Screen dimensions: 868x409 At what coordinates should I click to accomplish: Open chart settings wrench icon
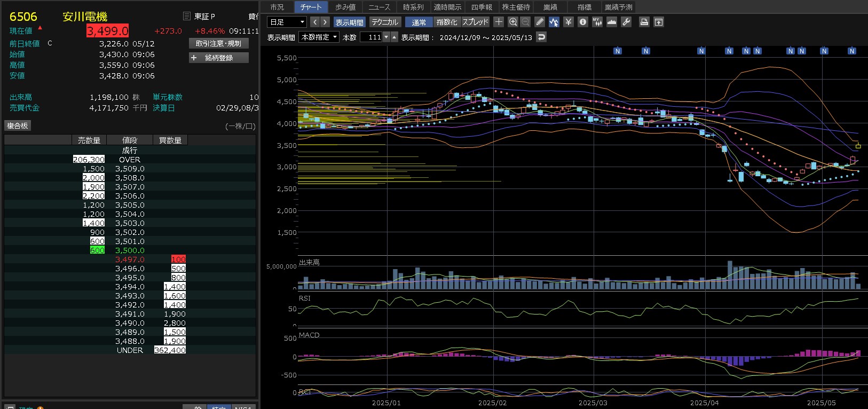tap(626, 22)
